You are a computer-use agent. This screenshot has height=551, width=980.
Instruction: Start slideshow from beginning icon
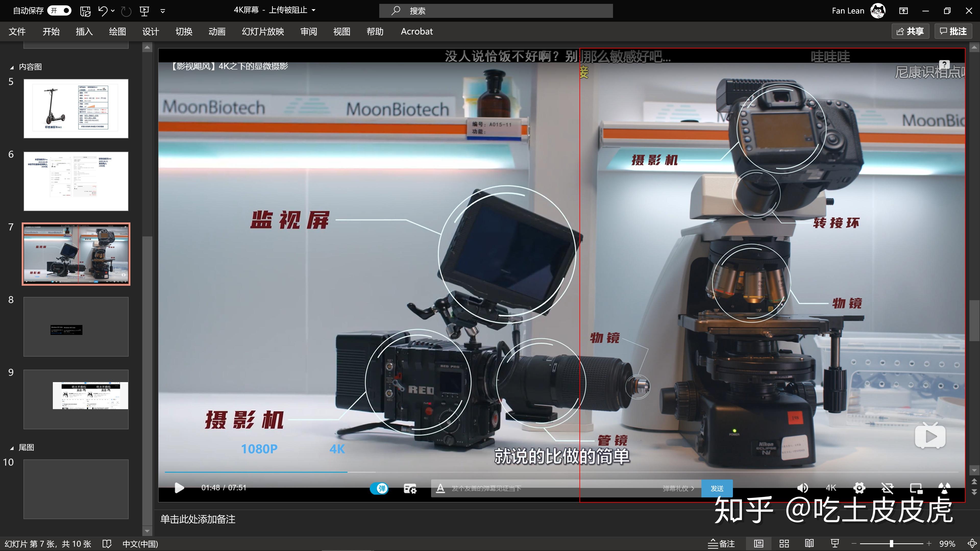[144, 11]
